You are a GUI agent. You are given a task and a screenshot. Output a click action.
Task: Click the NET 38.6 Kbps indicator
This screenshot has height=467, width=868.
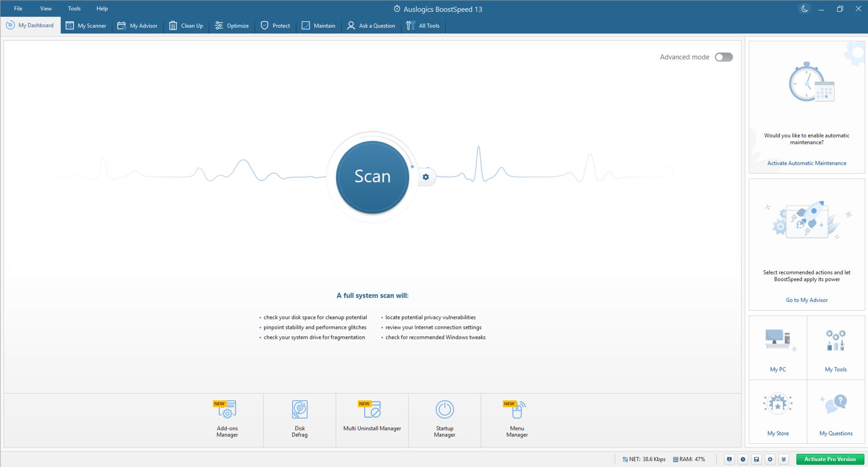click(x=644, y=459)
